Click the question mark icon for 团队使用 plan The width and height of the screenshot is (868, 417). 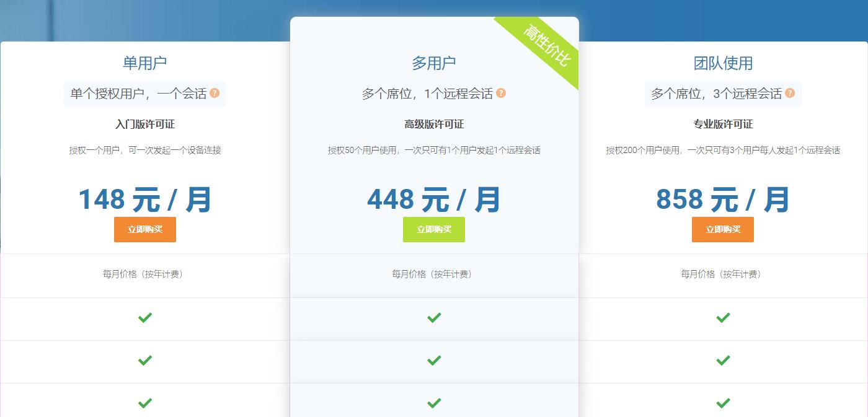[x=789, y=94]
